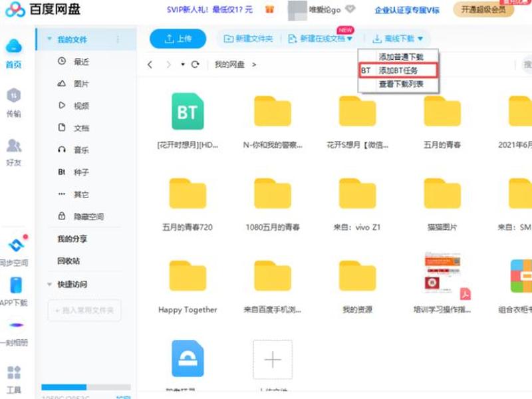The height and width of the screenshot is (399, 532).
Task: Open the APP下载 icon
Action: pos(14,291)
